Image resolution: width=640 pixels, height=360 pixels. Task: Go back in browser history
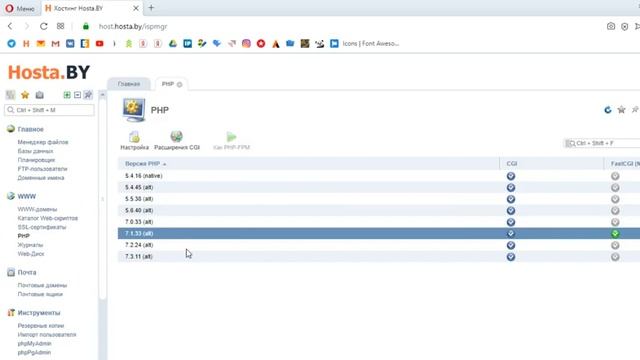click(10, 26)
